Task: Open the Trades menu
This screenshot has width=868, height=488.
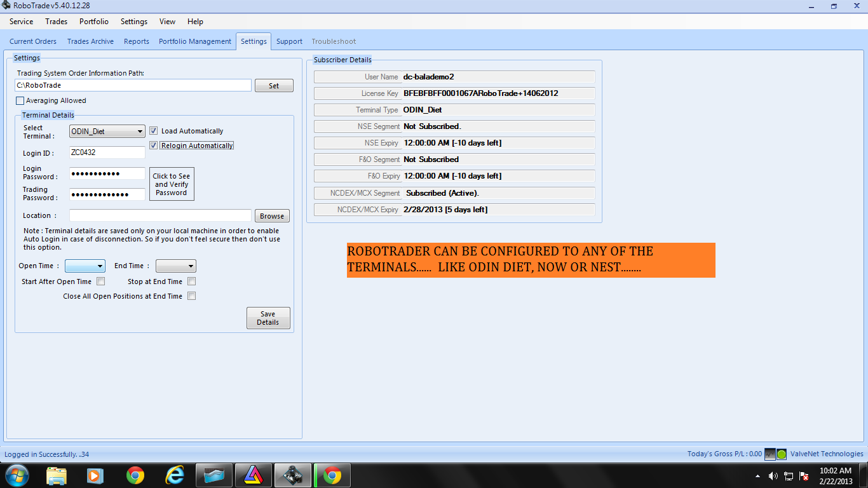Action: [x=56, y=21]
